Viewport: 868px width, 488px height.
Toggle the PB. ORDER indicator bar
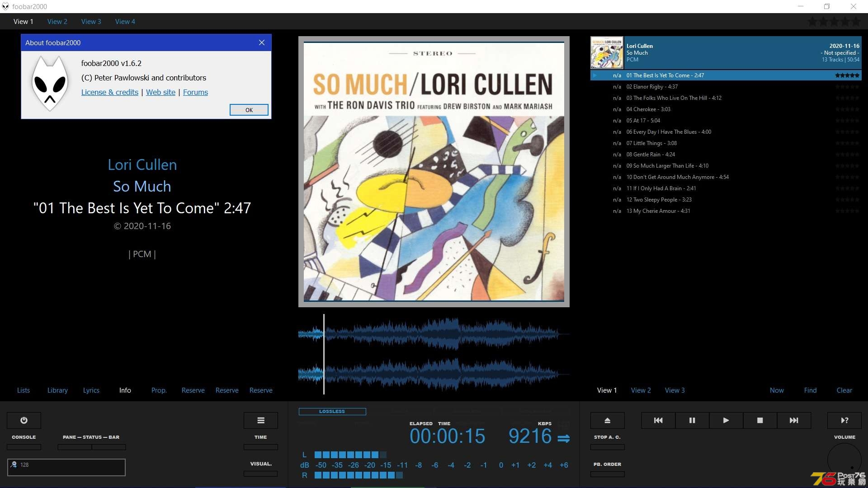(608, 474)
